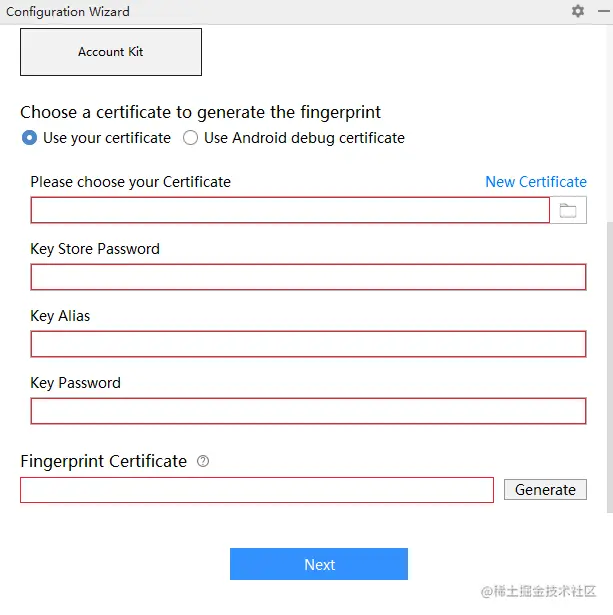This screenshot has width=613, height=615.
Task: Click into the Key Password field
Action: click(308, 411)
